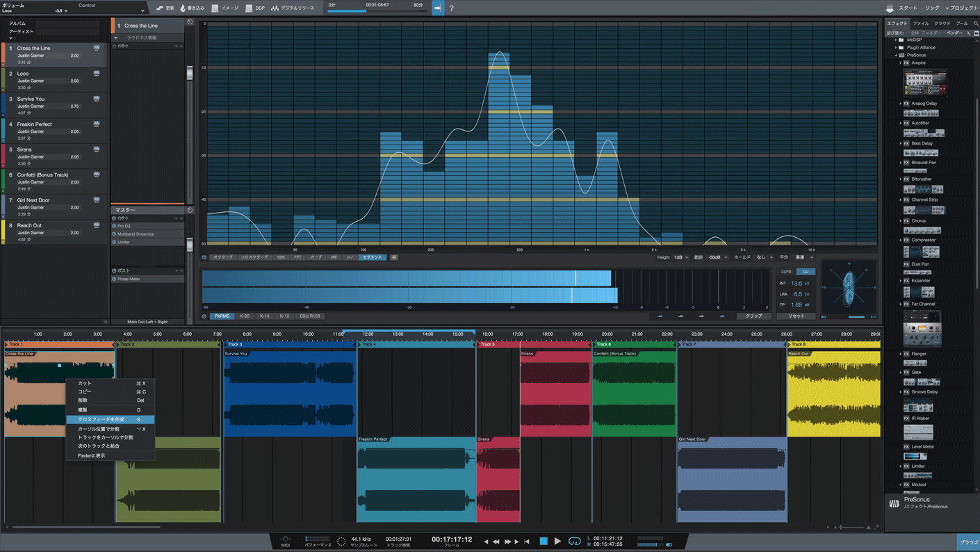Expand the metadata arrow below アーティスト
The height and width of the screenshot is (552, 980).
(10, 38)
